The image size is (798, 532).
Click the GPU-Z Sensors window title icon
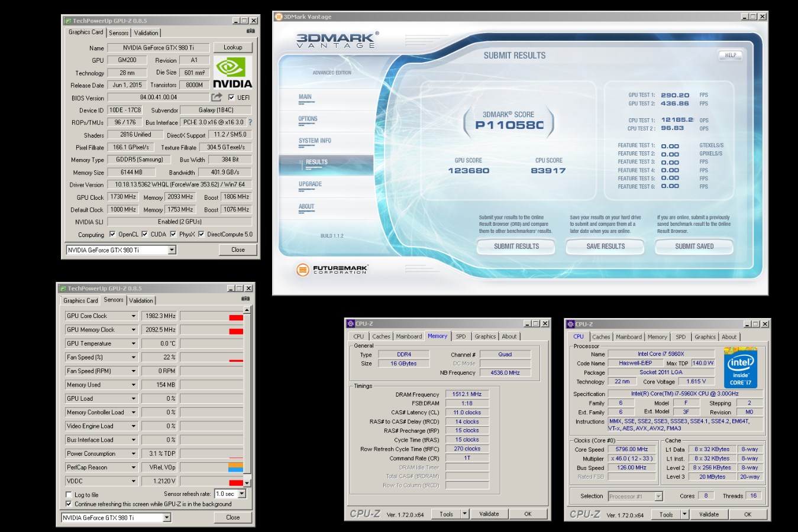pos(63,288)
